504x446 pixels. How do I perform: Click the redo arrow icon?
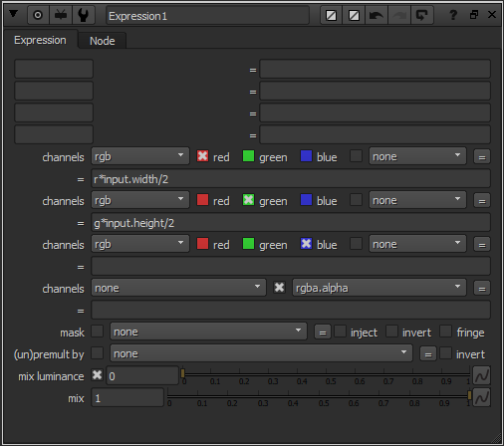point(399,15)
